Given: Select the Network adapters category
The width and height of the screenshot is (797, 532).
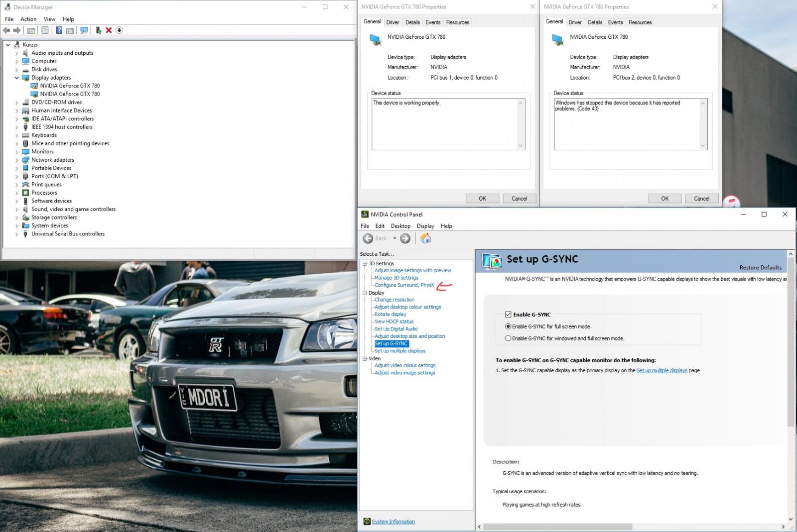Looking at the screenshot, I should click(x=53, y=160).
